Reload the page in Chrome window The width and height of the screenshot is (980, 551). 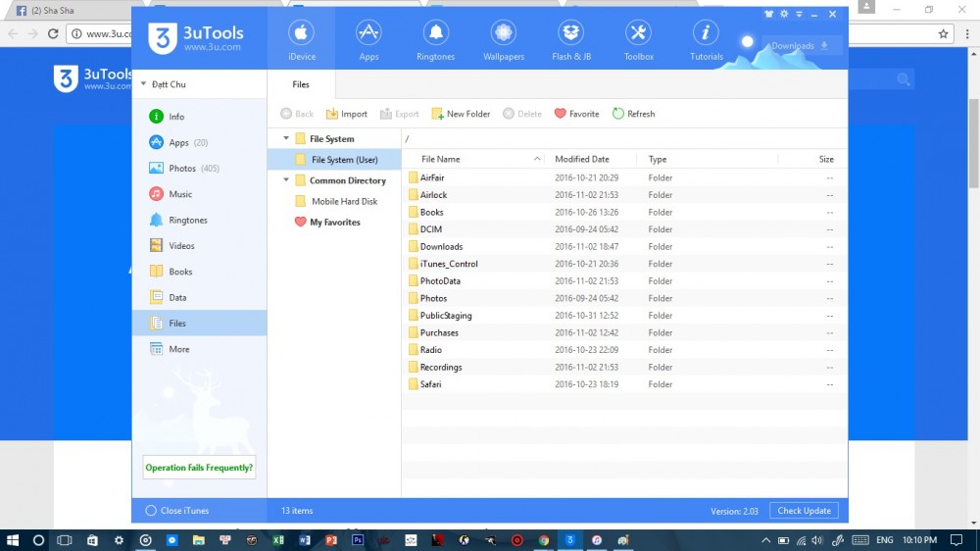[53, 33]
